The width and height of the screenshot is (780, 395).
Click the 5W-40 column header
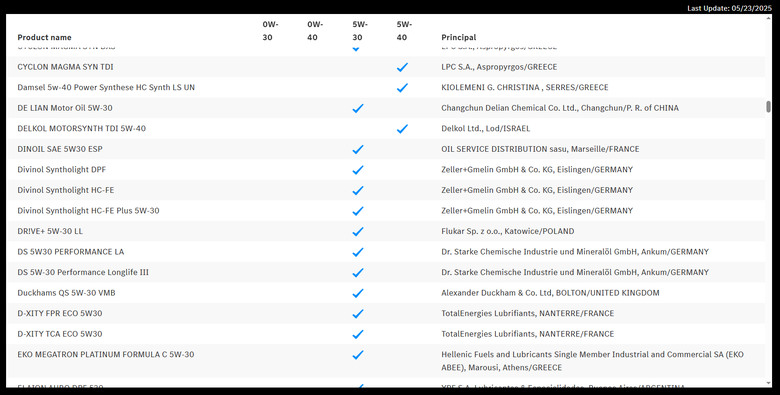click(404, 31)
